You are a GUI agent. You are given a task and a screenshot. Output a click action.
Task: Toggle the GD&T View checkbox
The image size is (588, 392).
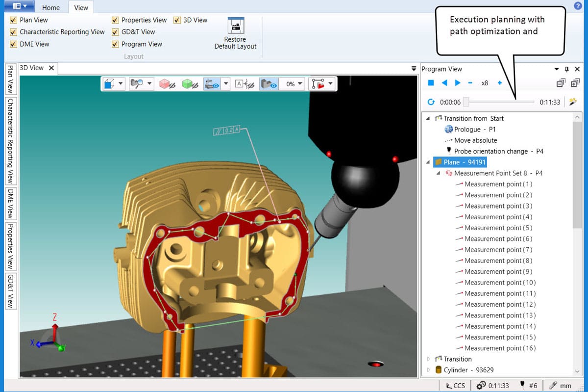pos(116,32)
